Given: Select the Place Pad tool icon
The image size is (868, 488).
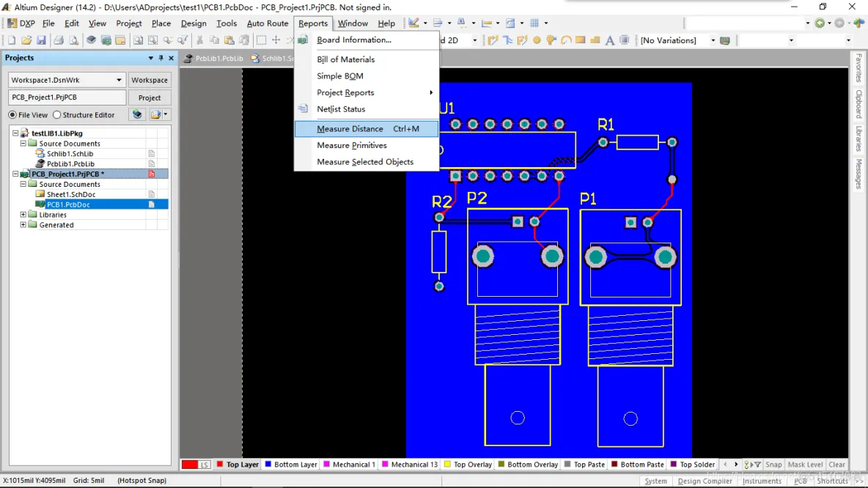Looking at the screenshot, I should tap(537, 40).
